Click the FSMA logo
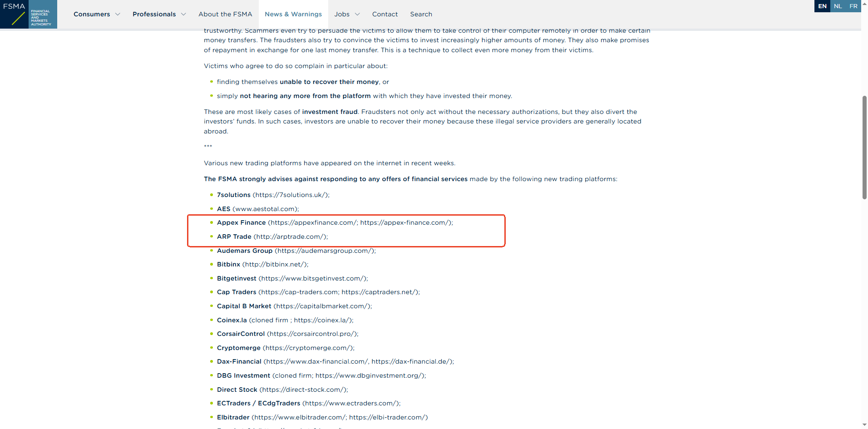This screenshot has width=868, height=429. (29, 14)
